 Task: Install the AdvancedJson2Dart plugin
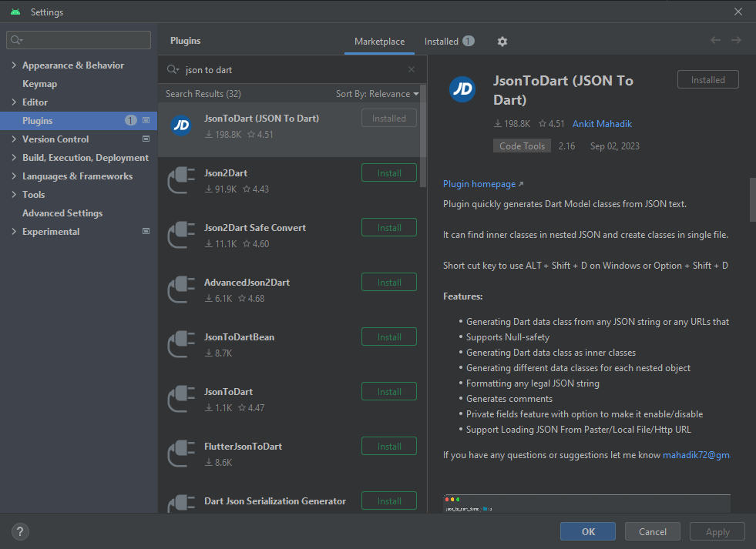[389, 283]
